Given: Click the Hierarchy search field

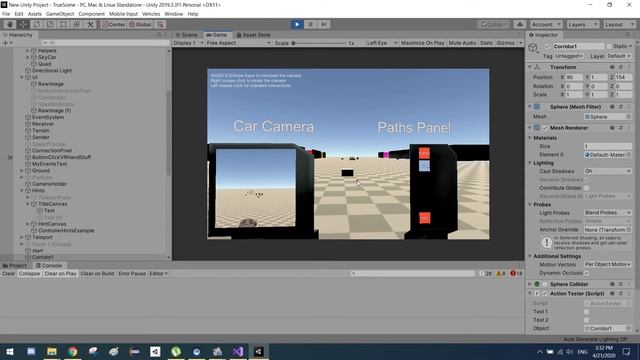Looking at the screenshot, I should pos(105,43).
